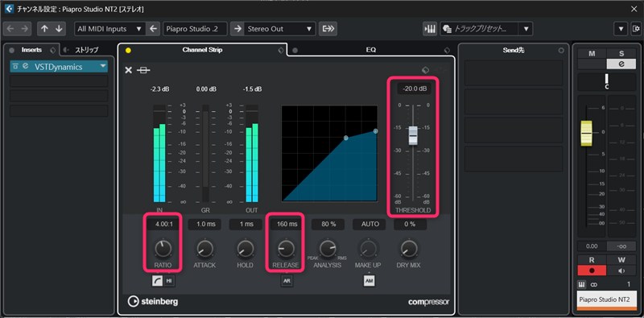Edit VSTDynamics plugin with e icon

coord(26,66)
